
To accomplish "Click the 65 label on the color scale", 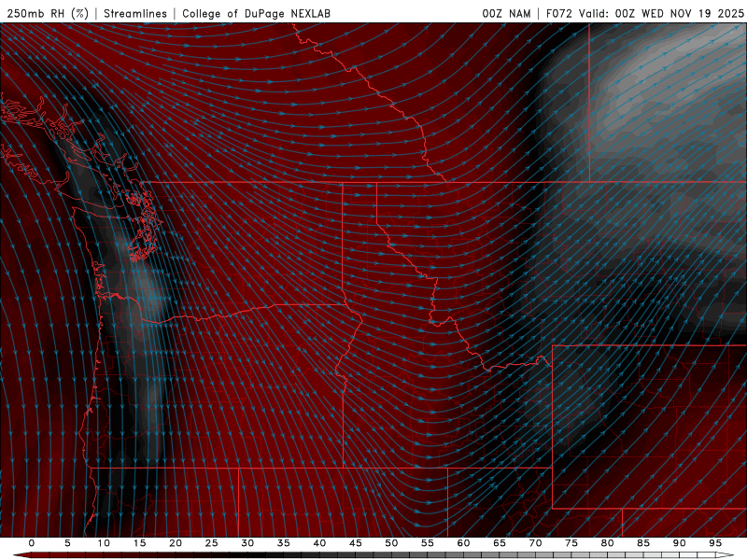I will (x=500, y=543).
